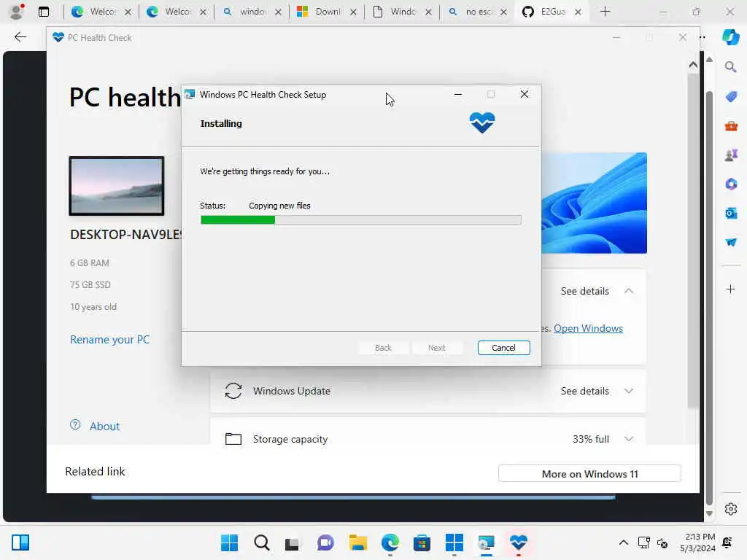Close the E2Gua GitHub tab

578,12
